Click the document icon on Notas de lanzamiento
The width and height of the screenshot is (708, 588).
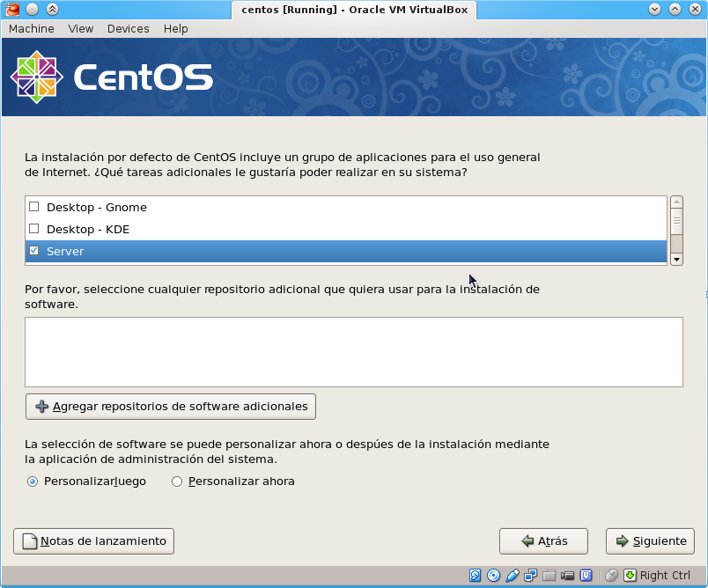click(30, 541)
